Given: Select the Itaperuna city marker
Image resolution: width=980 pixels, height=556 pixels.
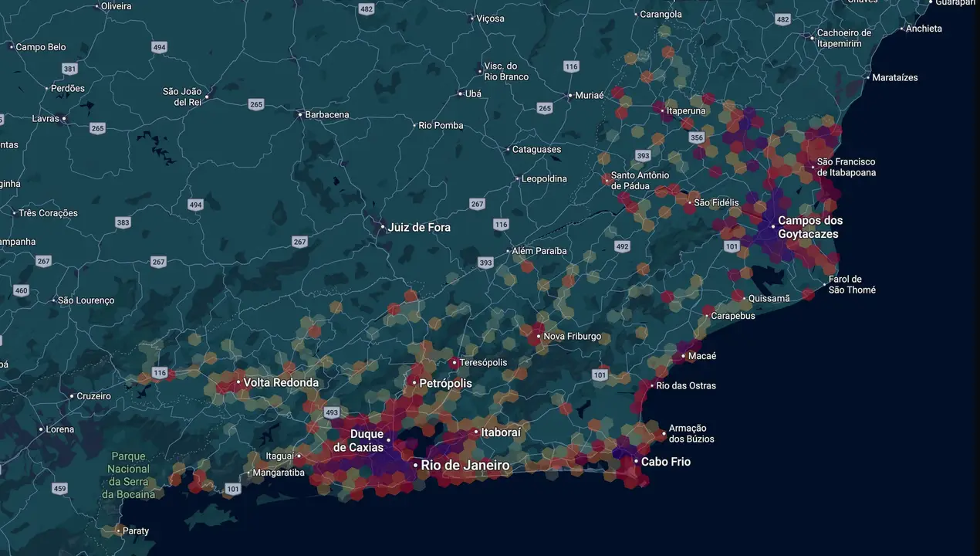Looking at the screenshot, I should 662,111.
